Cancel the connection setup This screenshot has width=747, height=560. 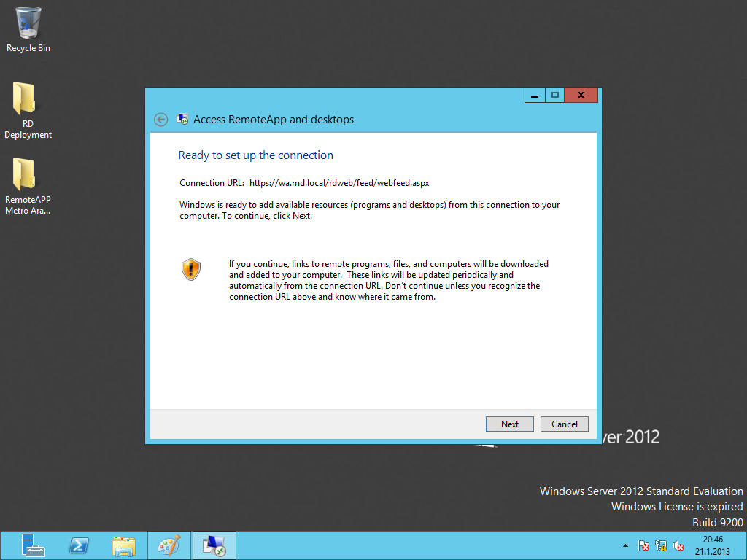click(x=564, y=424)
